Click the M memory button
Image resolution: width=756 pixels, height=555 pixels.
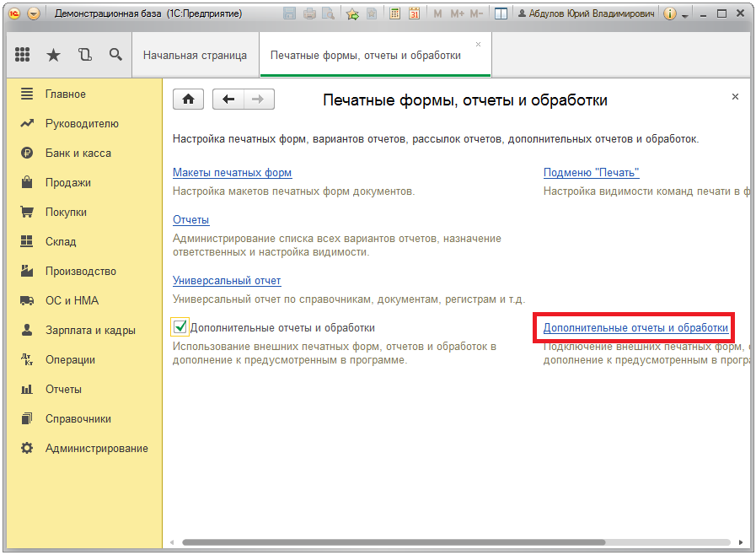(437, 14)
